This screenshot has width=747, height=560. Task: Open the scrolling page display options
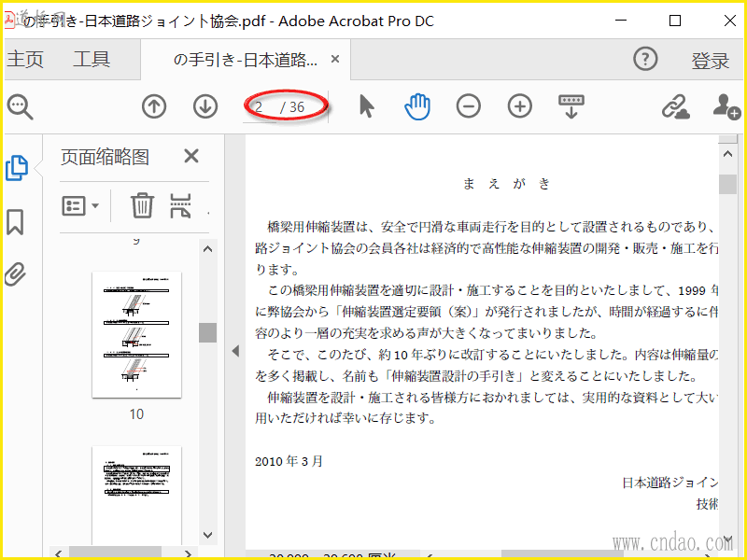(x=571, y=106)
